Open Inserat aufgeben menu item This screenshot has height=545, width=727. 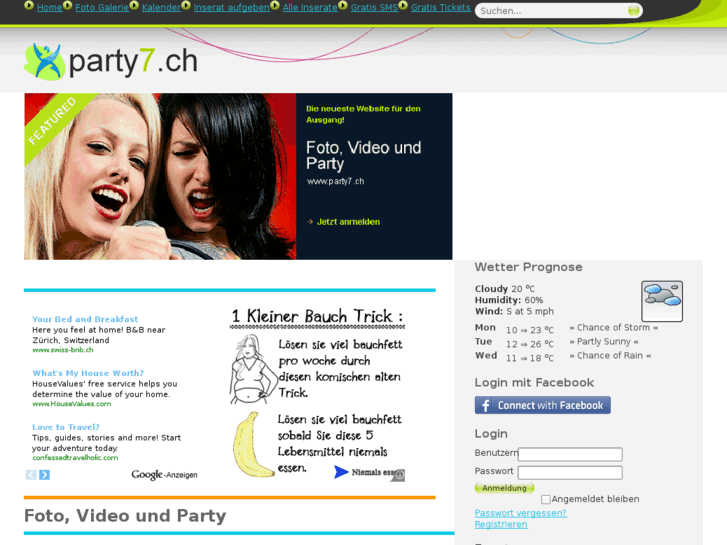coord(232,7)
